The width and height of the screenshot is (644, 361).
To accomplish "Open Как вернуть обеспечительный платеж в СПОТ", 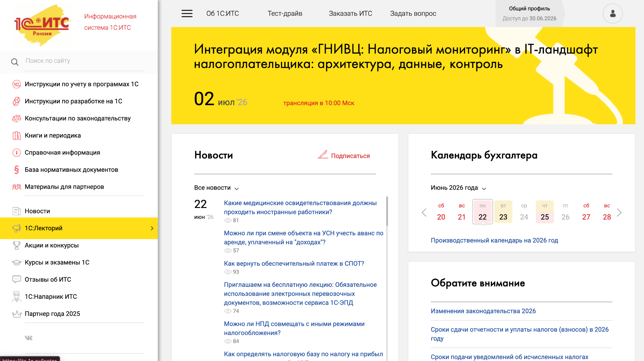I will coord(294,264).
